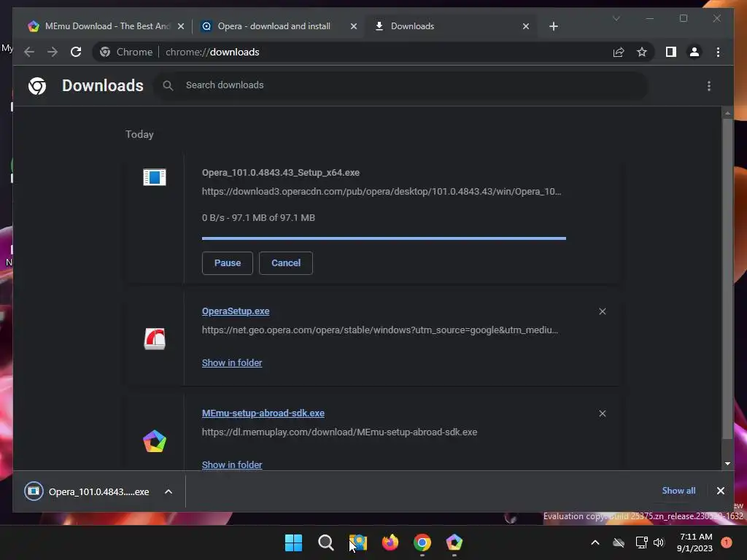
Task: Open the clock showing 7:11 AM
Action: pyautogui.click(x=695, y=542)
